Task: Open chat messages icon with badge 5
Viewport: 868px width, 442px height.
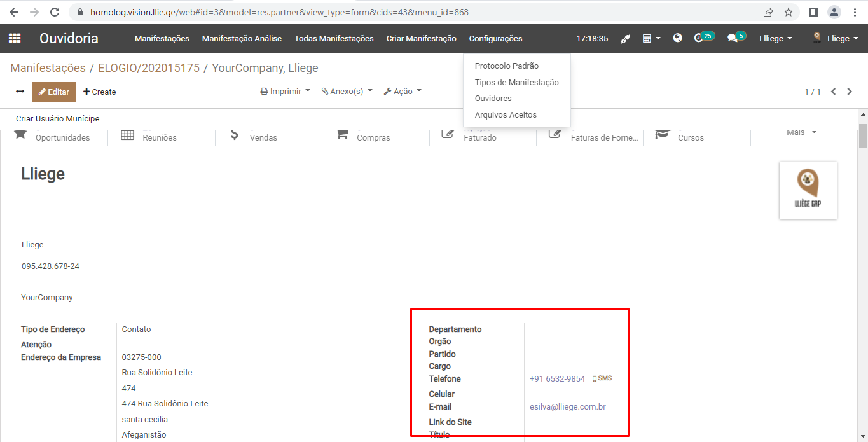Action: coord(735,38)
